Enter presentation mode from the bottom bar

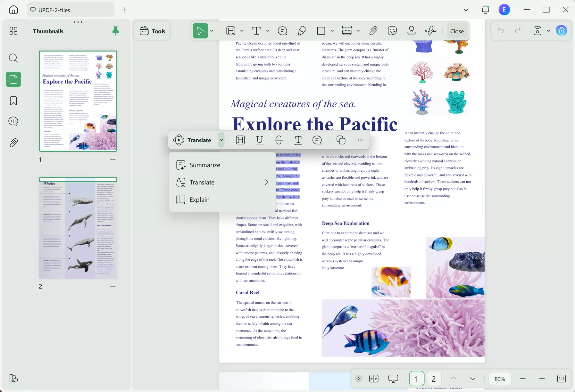click(x=393, y=379)
